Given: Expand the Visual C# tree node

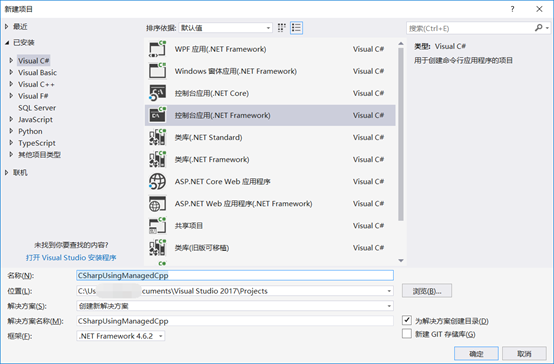Looking at the screenshot, I should pyautogui.click(x=11, y=60).
